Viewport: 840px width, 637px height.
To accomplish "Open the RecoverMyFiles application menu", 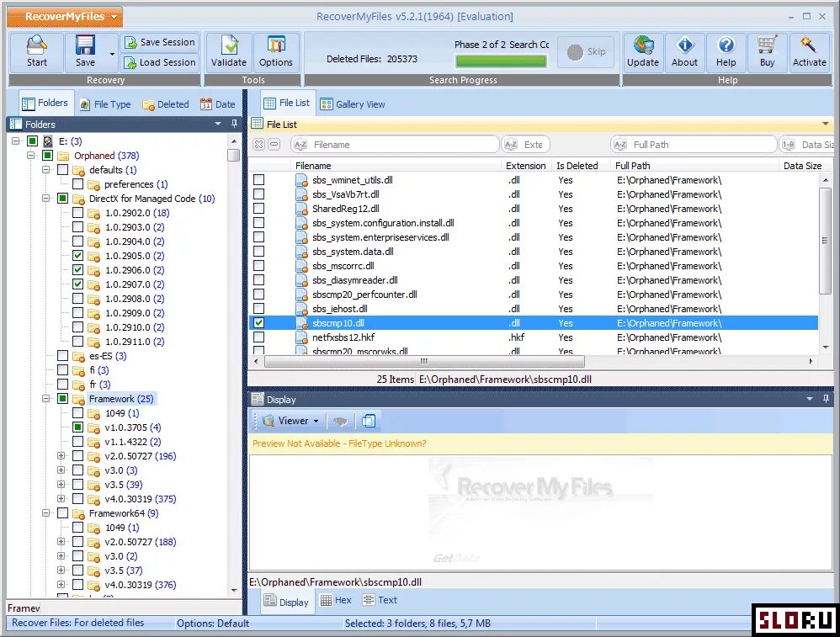I will (65, 17).
